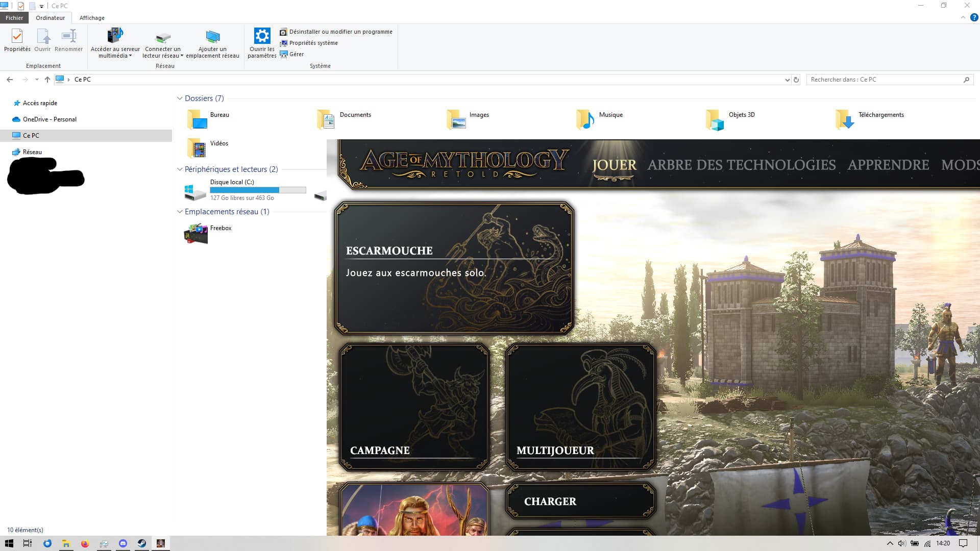Open Steam from the taskbar

pyautogui.click(x=141, y=543)
